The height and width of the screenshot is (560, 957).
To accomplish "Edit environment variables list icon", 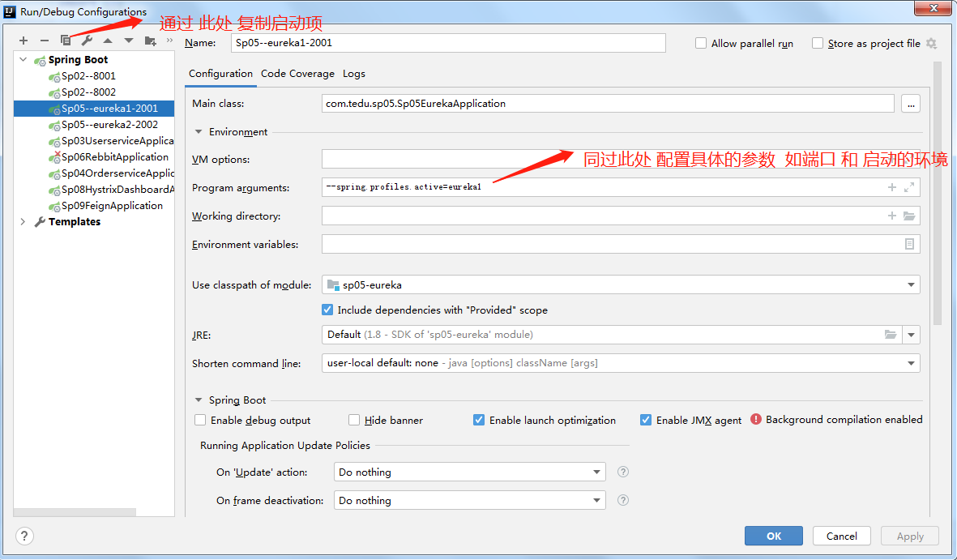I will click(909, 244).
